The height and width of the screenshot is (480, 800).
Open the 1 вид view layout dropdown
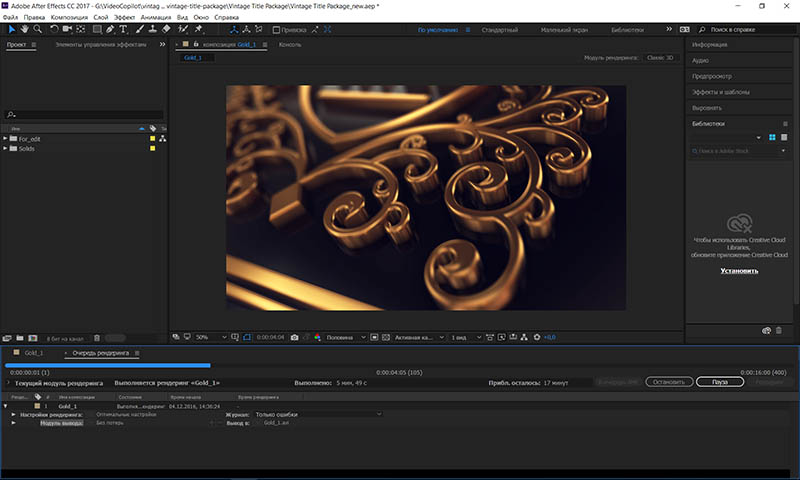click(x=466, y=337)
